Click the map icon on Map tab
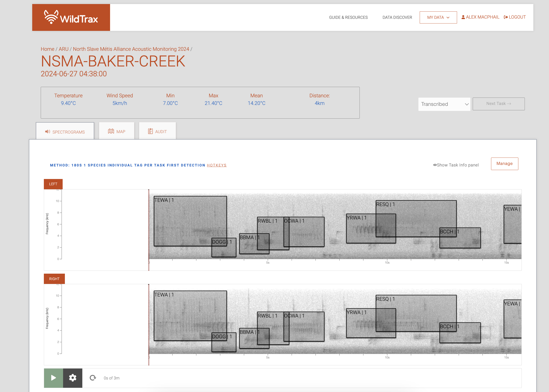 (111, 131)
